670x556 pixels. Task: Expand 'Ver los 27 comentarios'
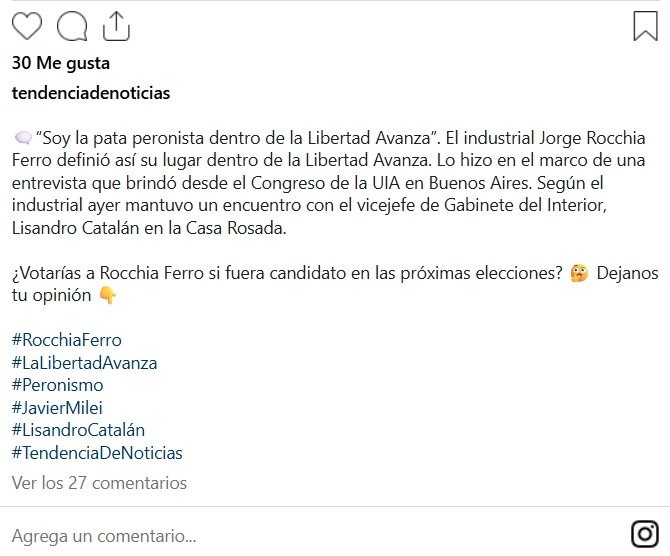point(99,483)
